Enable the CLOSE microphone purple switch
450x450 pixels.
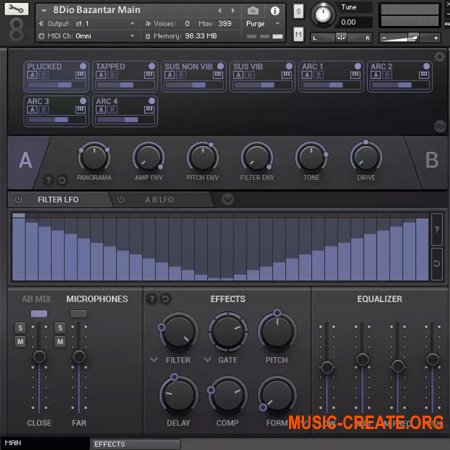[39, 314]
